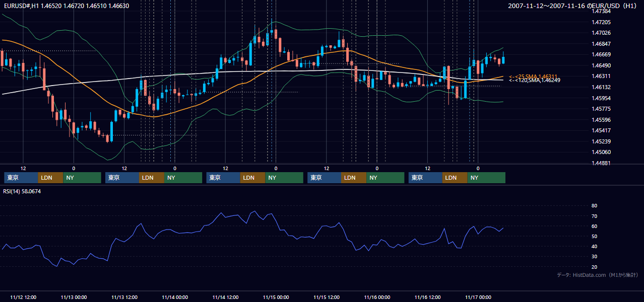Click RSI scale level 40
This screenshot has width=644, height=302.
(x=594, y=247)
